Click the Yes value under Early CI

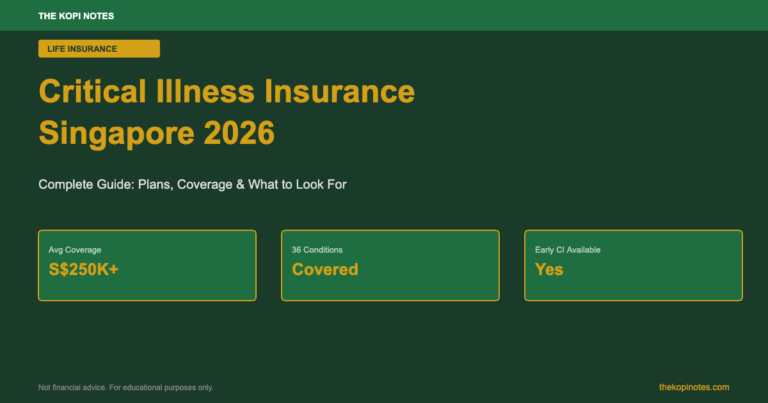pyautogui.click(x=549, y=269)
